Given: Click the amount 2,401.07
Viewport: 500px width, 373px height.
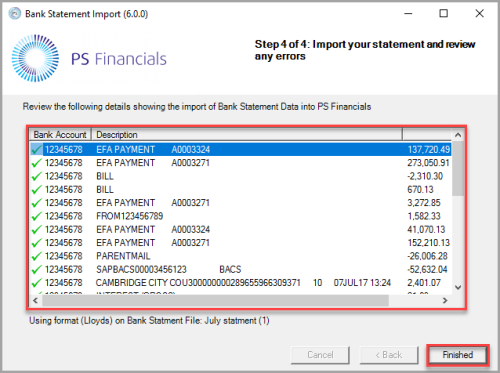Looking at the screenshot, I should pyautogui.click(x=424, y=283).
